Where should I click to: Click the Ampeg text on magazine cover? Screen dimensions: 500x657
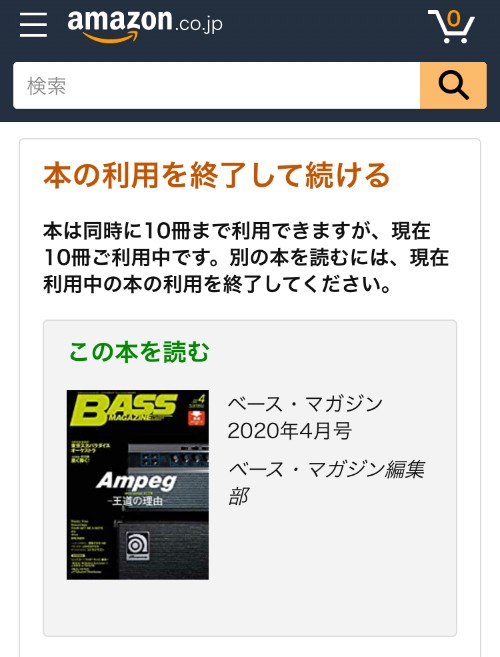137,481
